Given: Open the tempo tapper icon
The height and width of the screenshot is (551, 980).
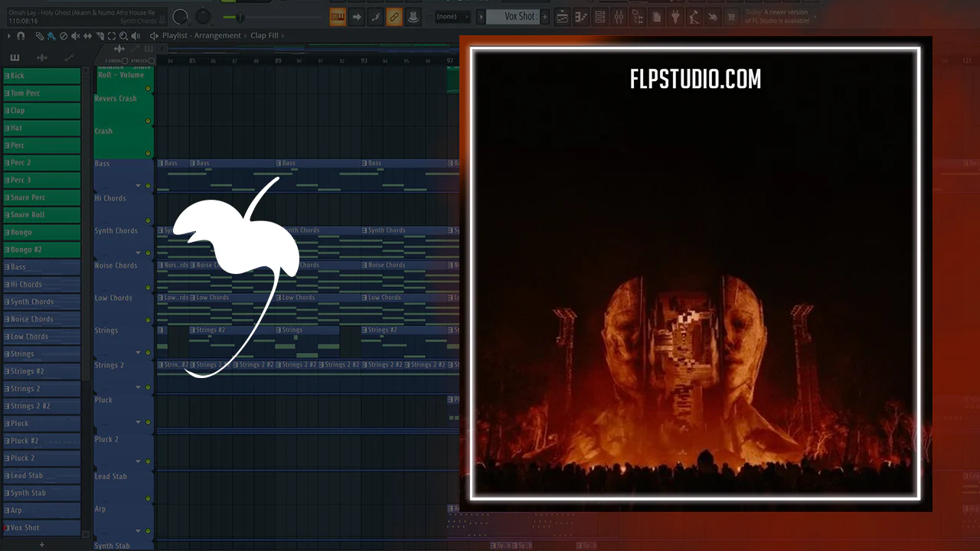Looking at the screenshot, I should pyautogui.click(x=694, y=17).
